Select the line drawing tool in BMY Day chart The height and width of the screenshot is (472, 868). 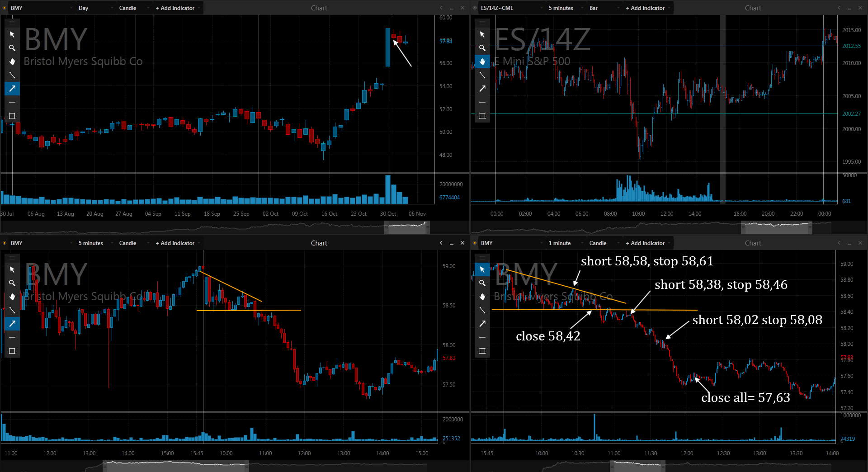(12, 75)
